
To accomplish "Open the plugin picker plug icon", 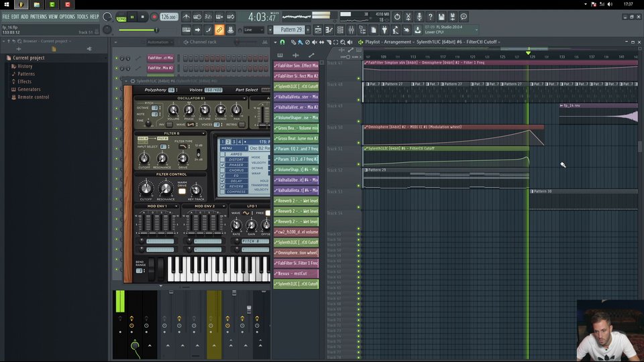I will tap(384, 29).
